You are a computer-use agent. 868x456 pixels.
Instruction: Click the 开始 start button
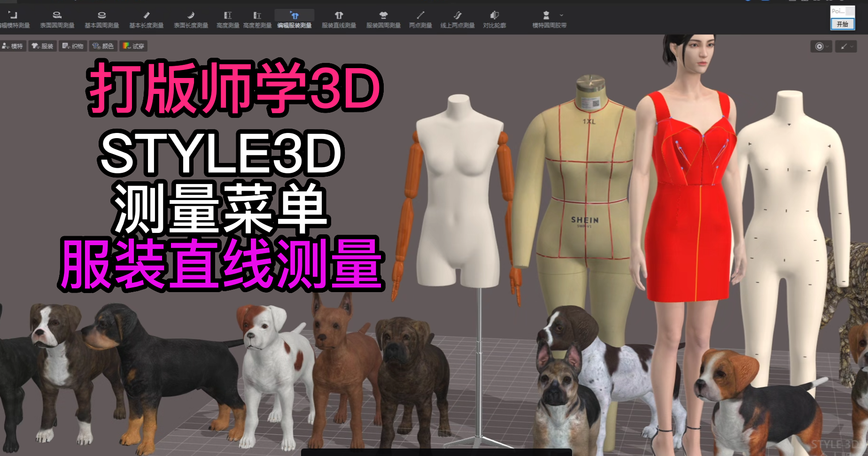[843, 24]
